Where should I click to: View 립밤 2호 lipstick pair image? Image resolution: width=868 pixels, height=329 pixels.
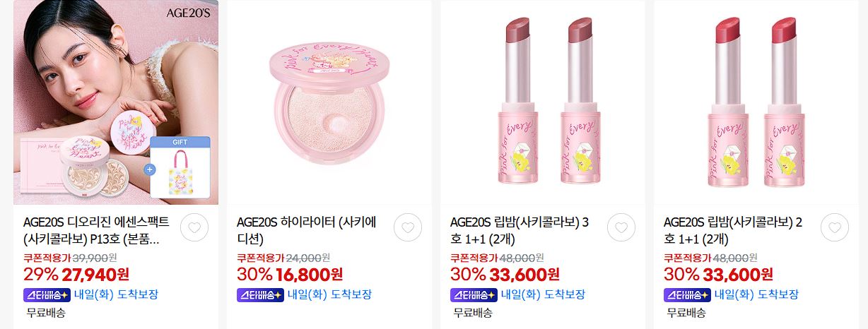click(756, 102)
